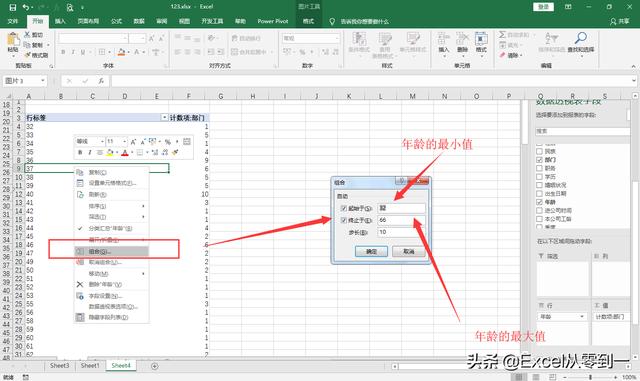Image resolution: width=640 pixels, height=381 pixels.
Task: Choose 组合 (Group) in the context menu
Action: pos(111,252)
